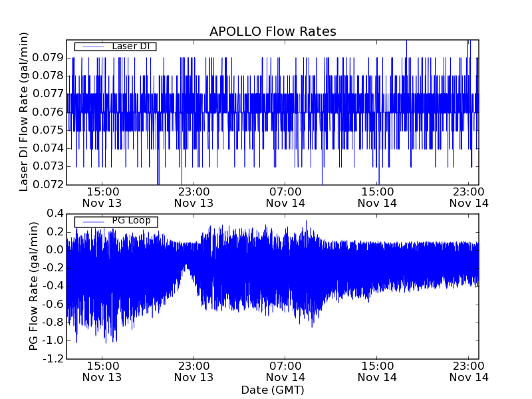Click top plot's 23:00 Nov 14 label
Image resolution: width=532 pixels, height=399 pixels.
[x=469, y=198]
